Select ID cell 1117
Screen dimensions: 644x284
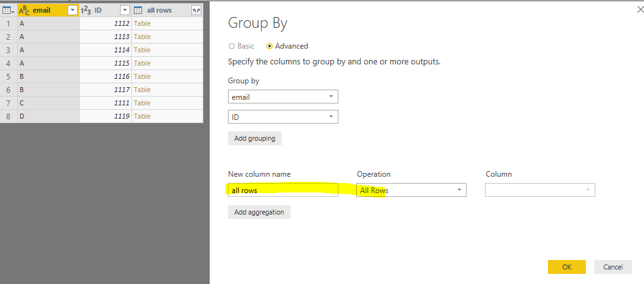tap(105, 90)
